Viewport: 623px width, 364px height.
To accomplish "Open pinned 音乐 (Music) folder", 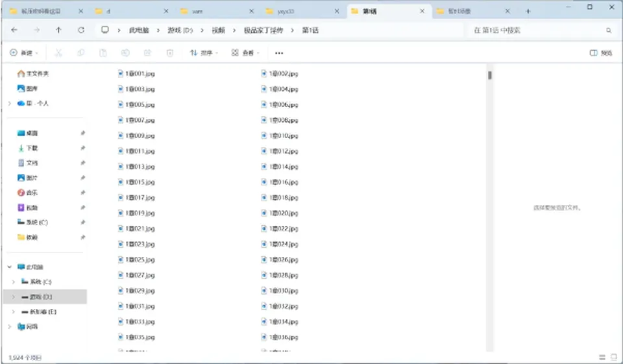I will (27, 192).
